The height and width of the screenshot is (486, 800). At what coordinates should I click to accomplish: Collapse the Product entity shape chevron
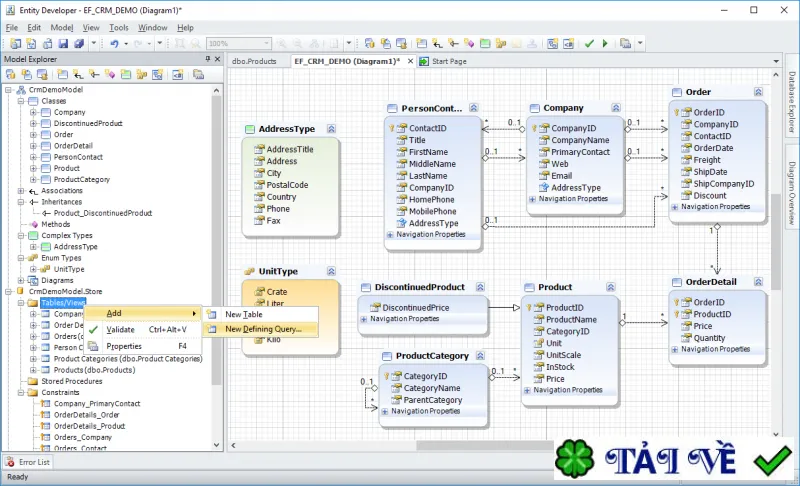(611, 287)
